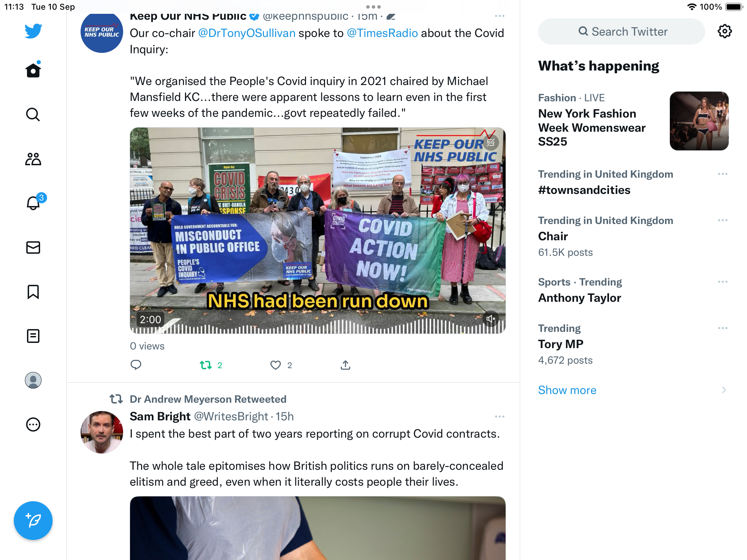Click the Search Twitter field
This screenshot has height=560, width=747.
621,31
